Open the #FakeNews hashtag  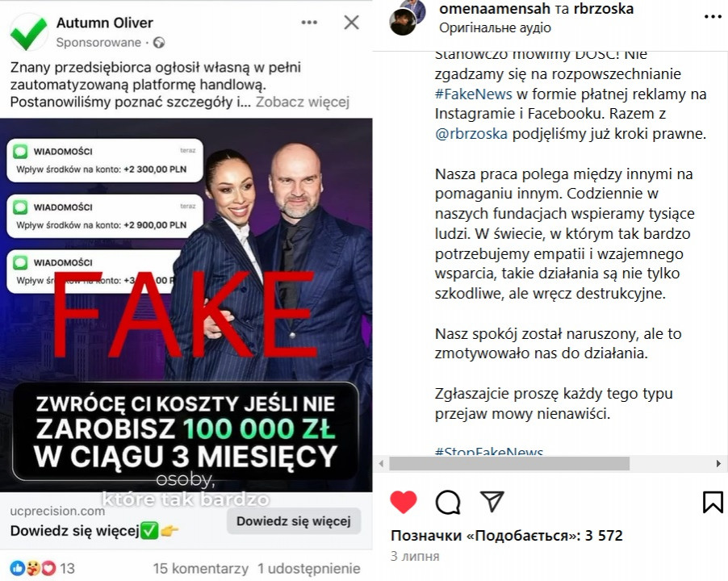point(474,94)
